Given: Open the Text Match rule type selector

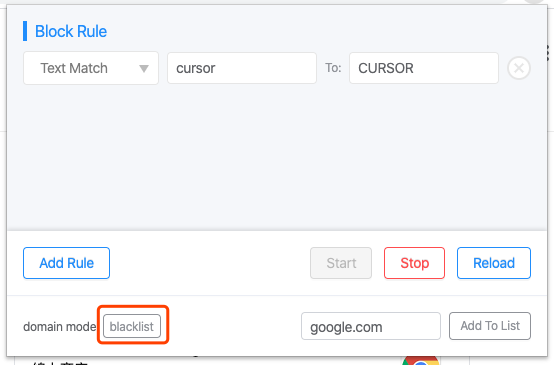Looking at the screenshot, I should [x=91, y=68].
